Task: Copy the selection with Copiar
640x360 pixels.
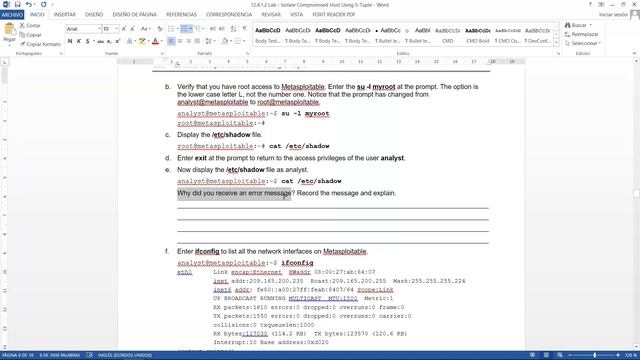Action: coord(30,35)
